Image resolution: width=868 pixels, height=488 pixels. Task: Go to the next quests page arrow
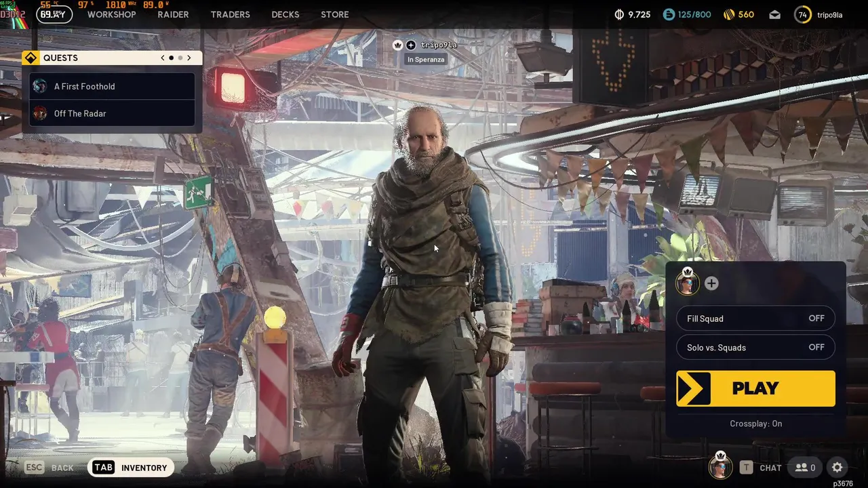pos(189,58)
